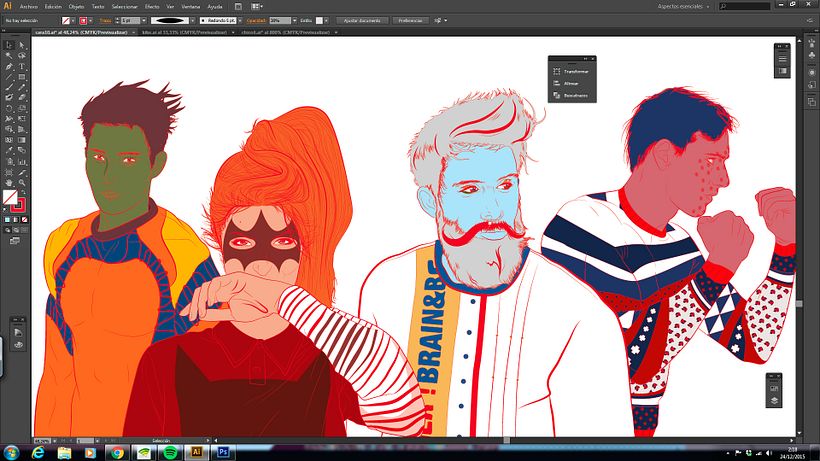Select the Magic Wand tool
The image size is (820, 461).
click(x=9, y=56)
